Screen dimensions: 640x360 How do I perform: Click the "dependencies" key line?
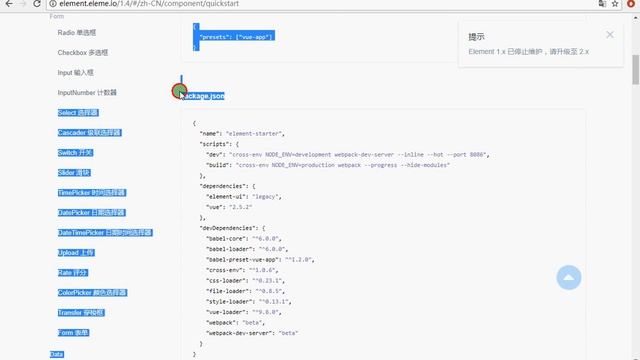[x=227, y=186]
